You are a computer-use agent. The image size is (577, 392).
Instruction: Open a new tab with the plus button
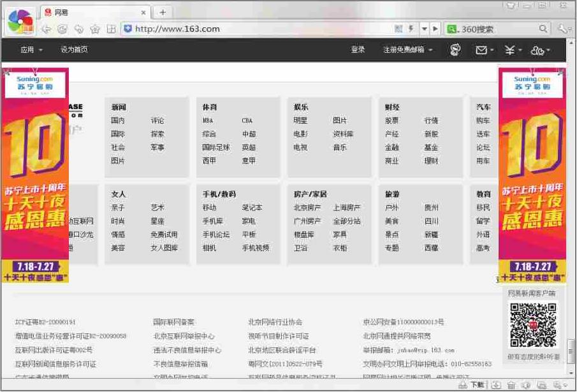point(163,13)
